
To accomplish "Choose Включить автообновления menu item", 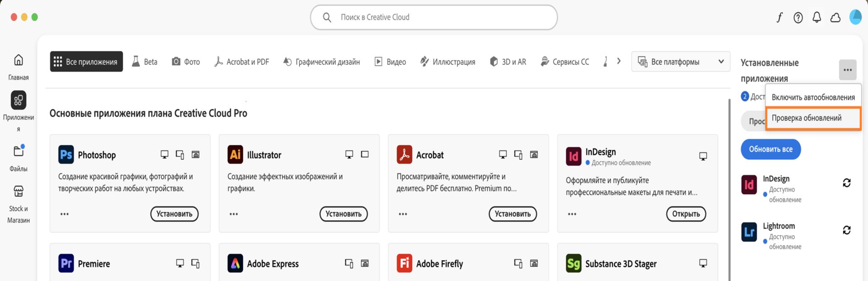I will click(x=813, y=97).
